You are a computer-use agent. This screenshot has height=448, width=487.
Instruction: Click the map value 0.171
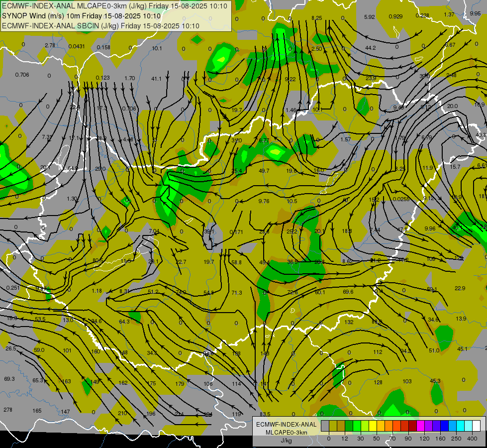pos(236,231)
